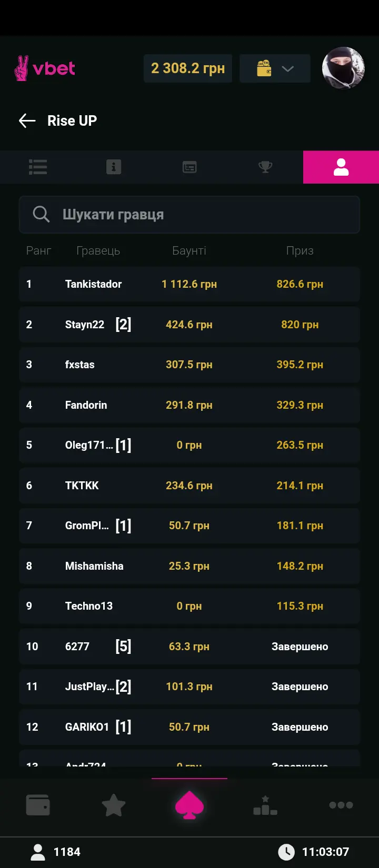Viewport: 379px width, 868px height.
Task: Open the info tab icon
Action: pos(114,167)
